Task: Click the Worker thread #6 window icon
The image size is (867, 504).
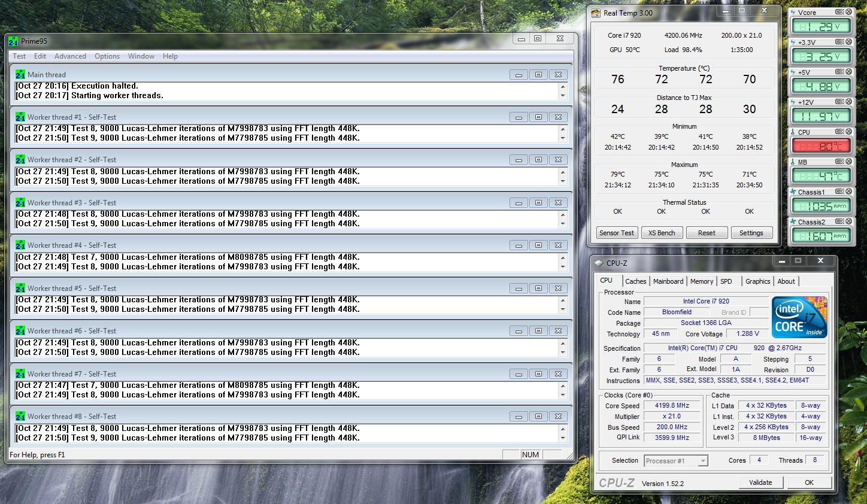Action: coord(20,330)
